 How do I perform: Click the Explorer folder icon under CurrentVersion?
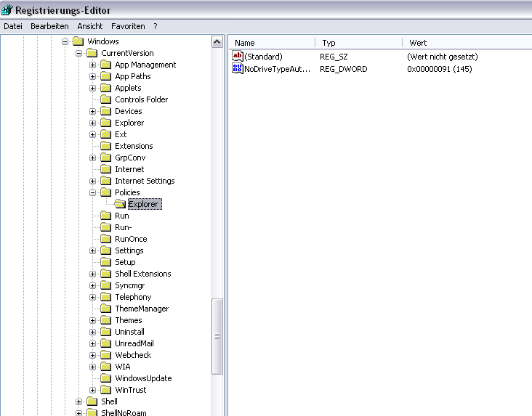(106, 123)
